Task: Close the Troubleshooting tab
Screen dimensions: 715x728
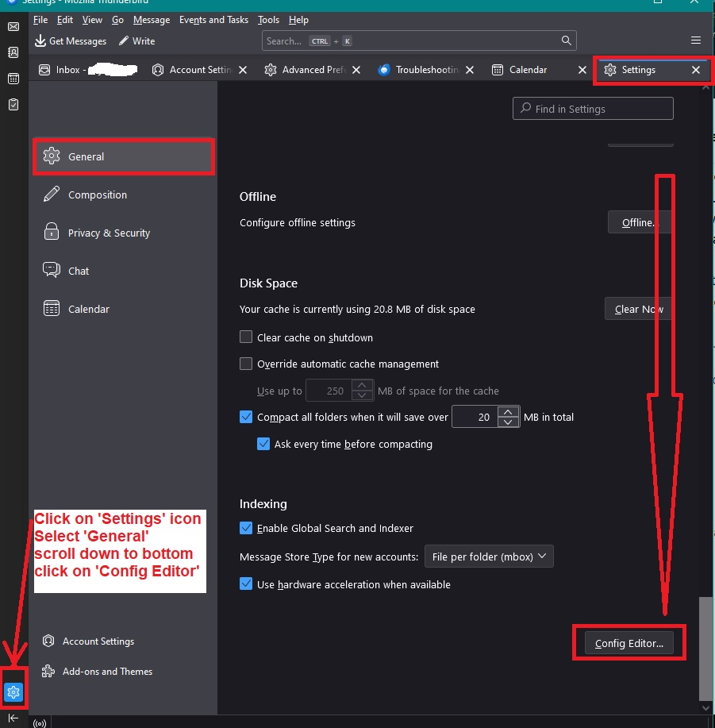Action: pos(470,70)
